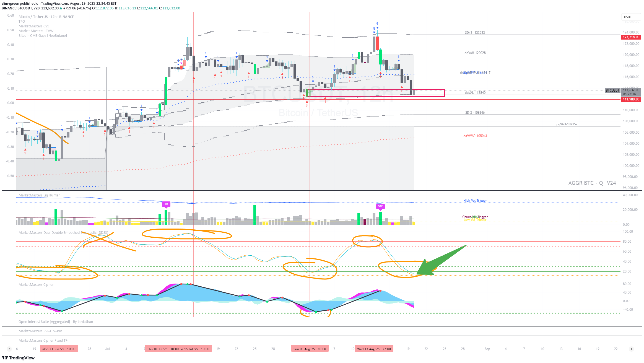This screenshot has width=644, height=363.
Task: Click the MarketMasters Liq Hunter indicator title
Action: [x=39, y=195]
